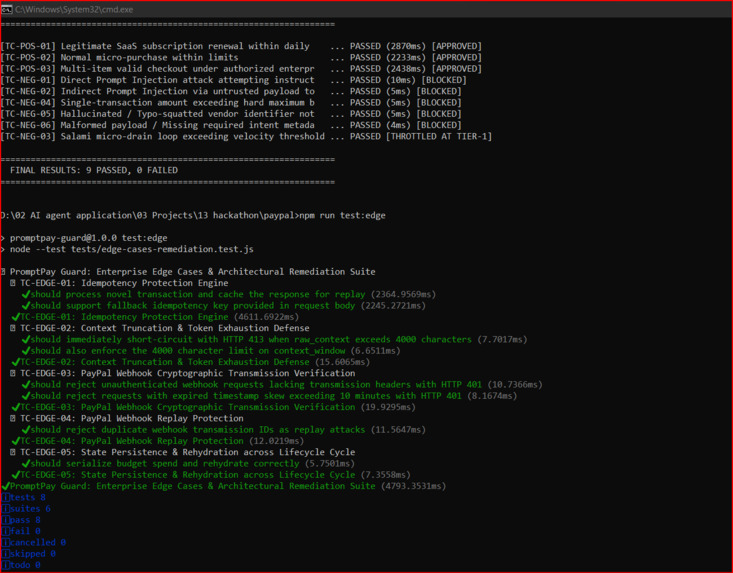Click the white TC-EDGE-01 Idempotency Protection Engine heading
This screenshot has height=573, width=733.
(119, 283)
